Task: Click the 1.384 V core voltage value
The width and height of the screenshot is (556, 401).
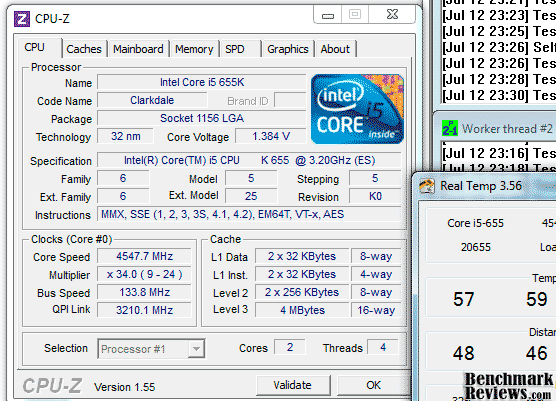Action: [271, 136]
